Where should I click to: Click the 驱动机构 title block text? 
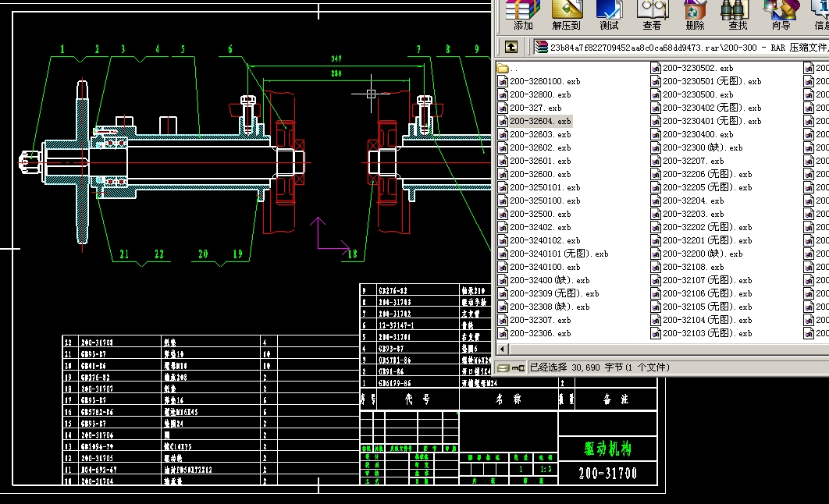[x=607, y=449]
